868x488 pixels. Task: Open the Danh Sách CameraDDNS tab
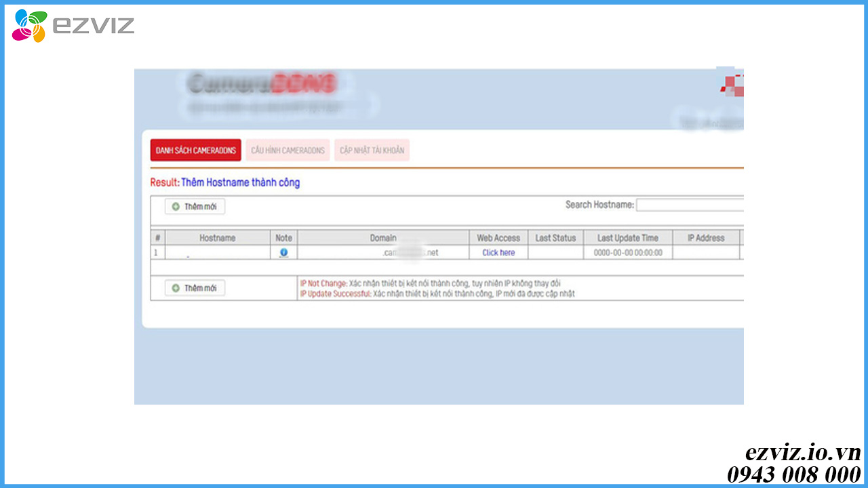click(x=195, y=150)
